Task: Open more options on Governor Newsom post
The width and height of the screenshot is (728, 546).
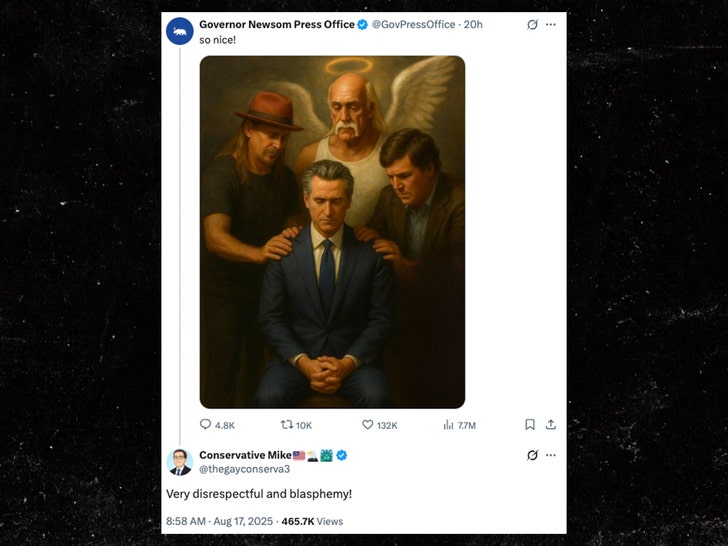Action: [x=551, y=24]
